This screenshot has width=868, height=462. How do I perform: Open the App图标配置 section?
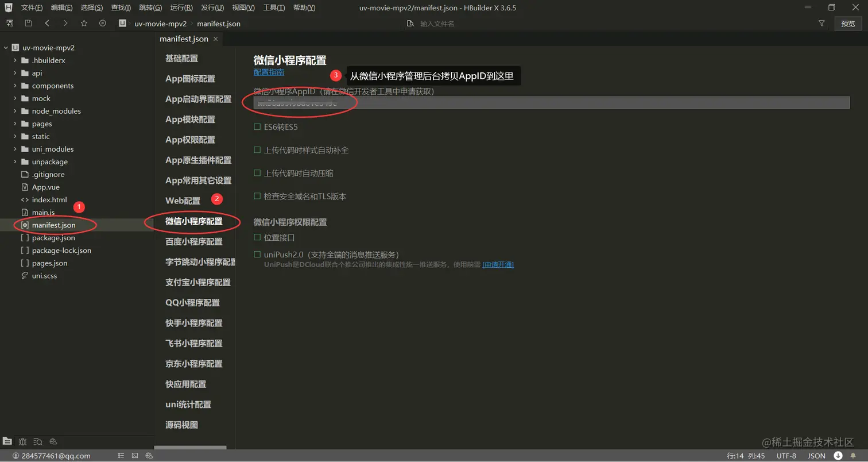tap(190, 79)
